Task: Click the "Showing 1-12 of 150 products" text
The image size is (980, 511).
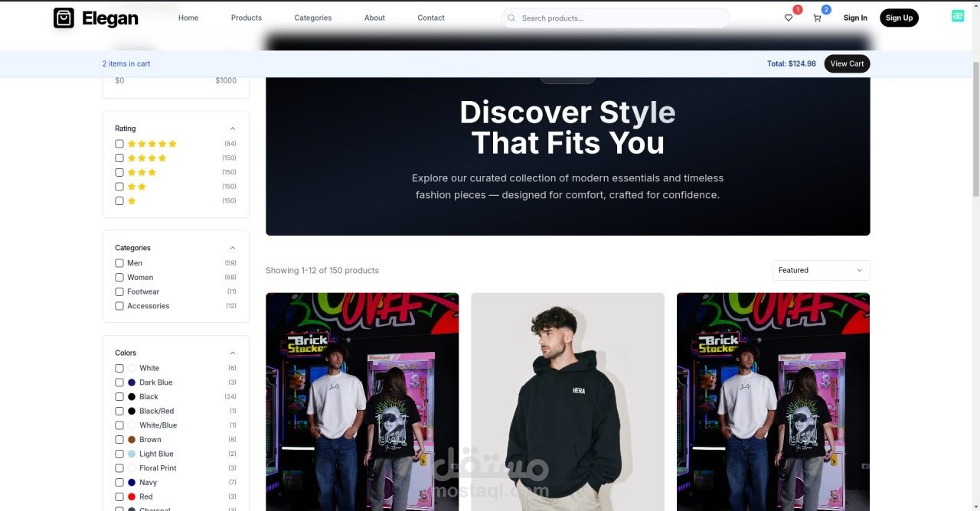Action: (x=322, y=270)
